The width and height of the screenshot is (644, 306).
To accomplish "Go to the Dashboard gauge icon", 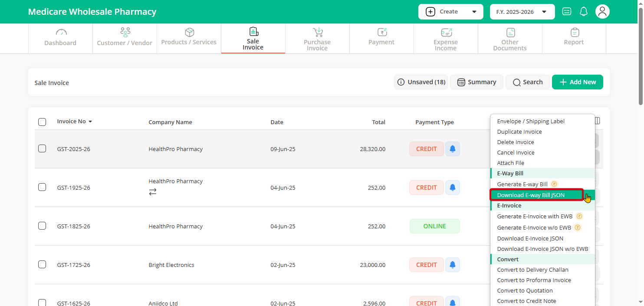I will pos(61,33).
